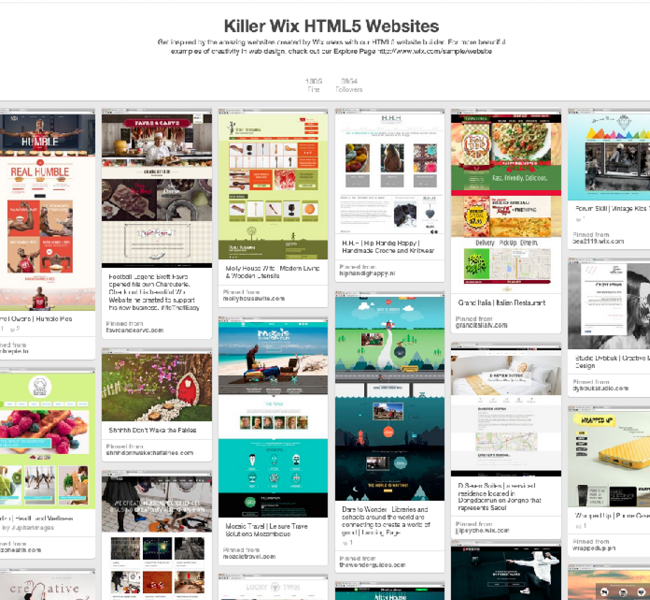Visit thewonderguides.com source link
Viewport: 650px width, 600px height.
[372, 565]
